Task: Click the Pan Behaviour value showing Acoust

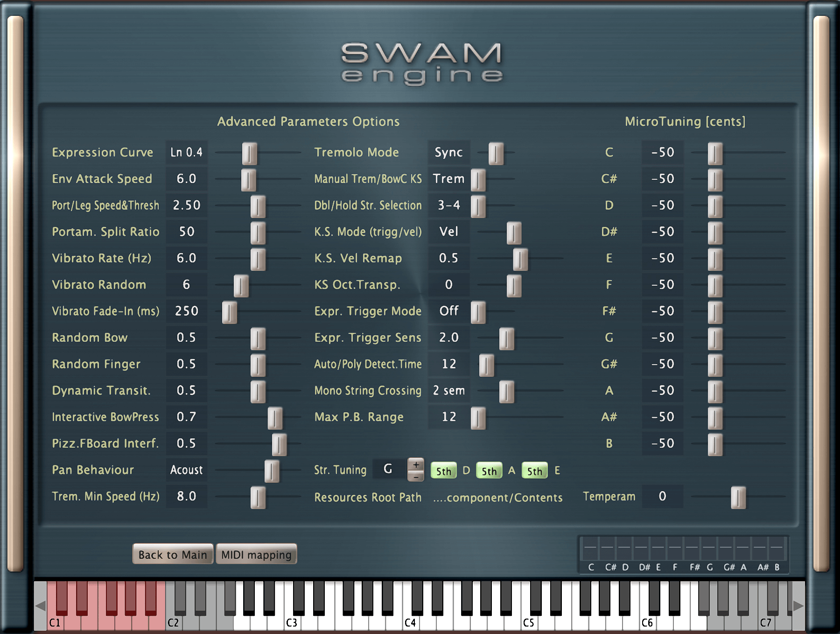Action: pos(186,470)
